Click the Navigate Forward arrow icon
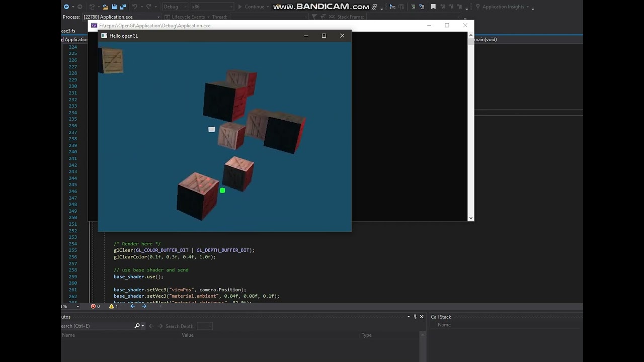 tap(80, 7)
